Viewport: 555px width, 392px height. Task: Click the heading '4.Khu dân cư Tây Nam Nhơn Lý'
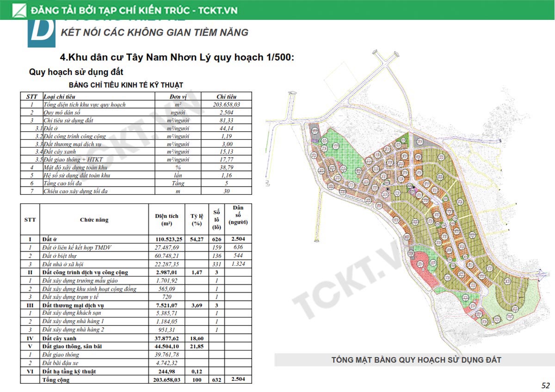click(x=136, y=58)
